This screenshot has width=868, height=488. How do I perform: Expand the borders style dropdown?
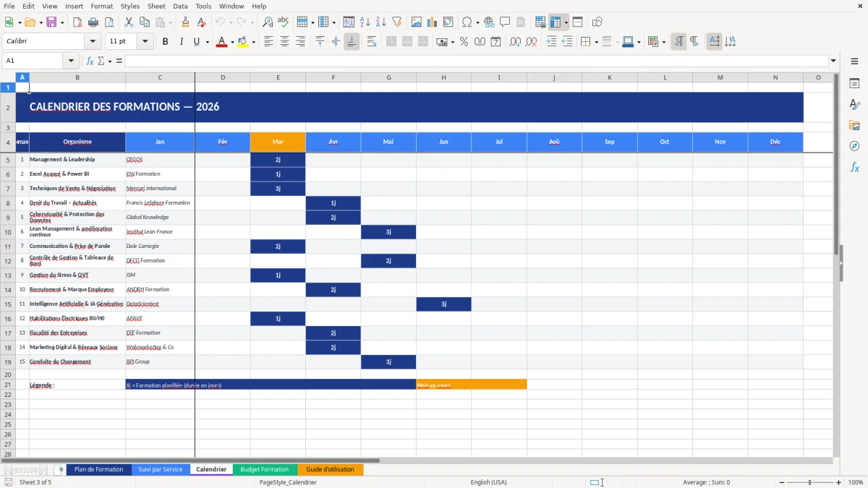pyautogui.click(x=616, y=41)
